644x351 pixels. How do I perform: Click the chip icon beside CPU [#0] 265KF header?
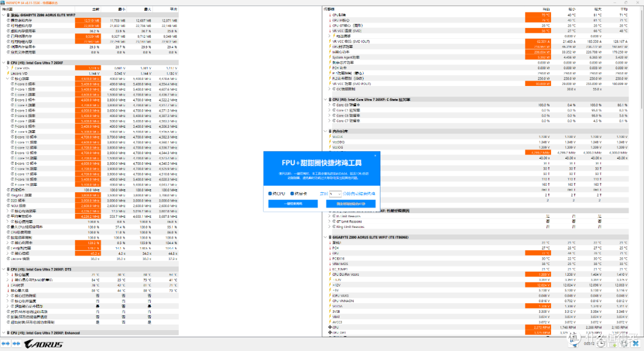click(8, 63)
